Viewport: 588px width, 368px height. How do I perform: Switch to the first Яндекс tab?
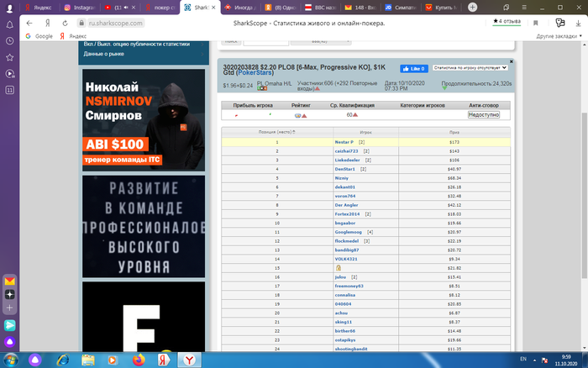click(39, 8)
